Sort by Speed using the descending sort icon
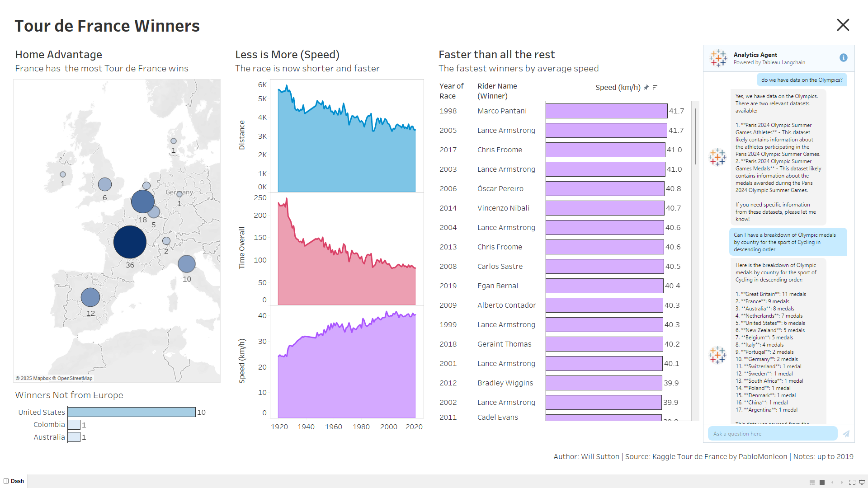This screenshot has width=868, height=488. [655, 87]
